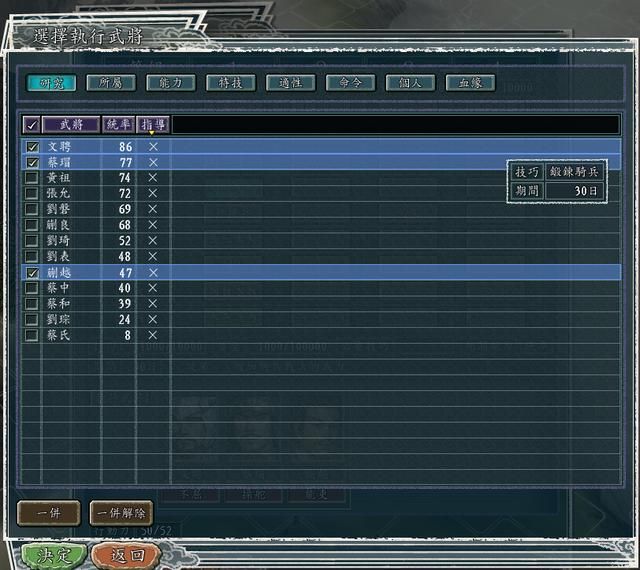Click the X mark in 黃祖's 指導 column
The image size is (640, 570).
click(x=153, y=177)
